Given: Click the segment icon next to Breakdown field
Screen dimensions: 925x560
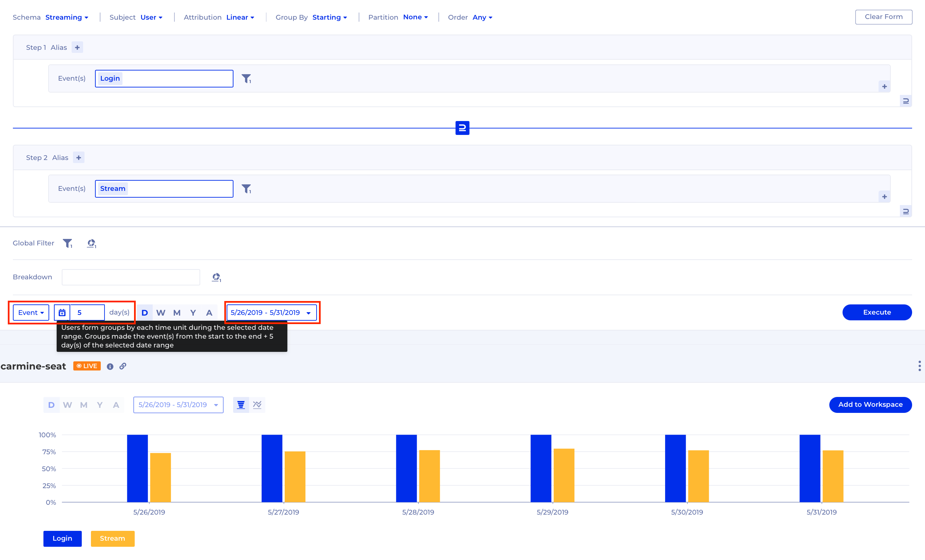Looking at the screenshot, I should click(x=216, y=277).
